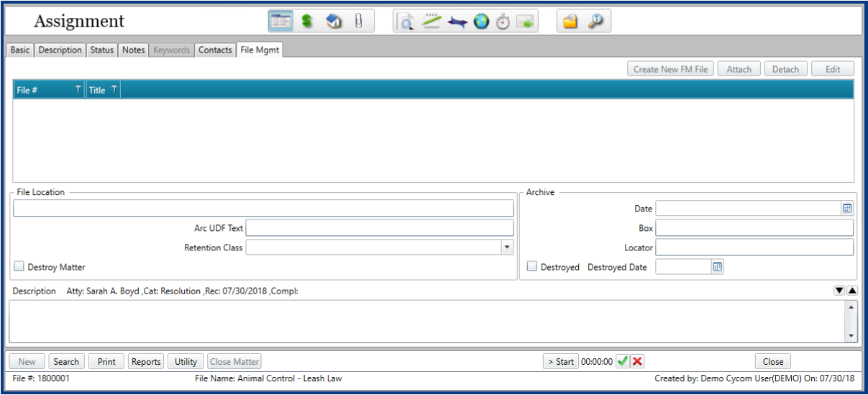Screen dimensions: 868x395
Task: Click the New button
Action: (x=27, y=362)
